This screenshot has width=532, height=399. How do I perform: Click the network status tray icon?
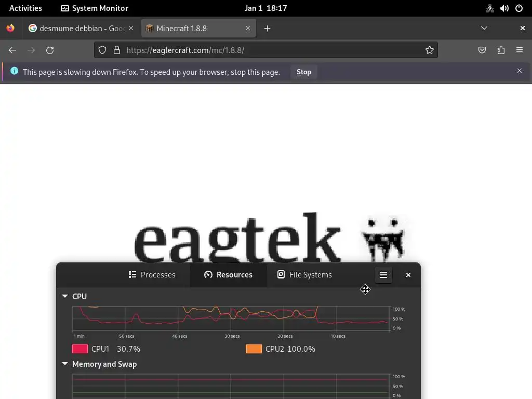point(489,8)
